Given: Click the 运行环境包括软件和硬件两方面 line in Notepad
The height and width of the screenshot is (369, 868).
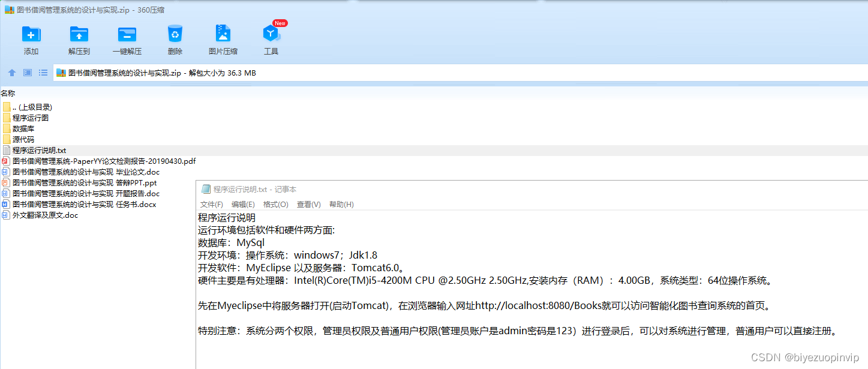Looking at the screenshot, I should coord(266,230).
